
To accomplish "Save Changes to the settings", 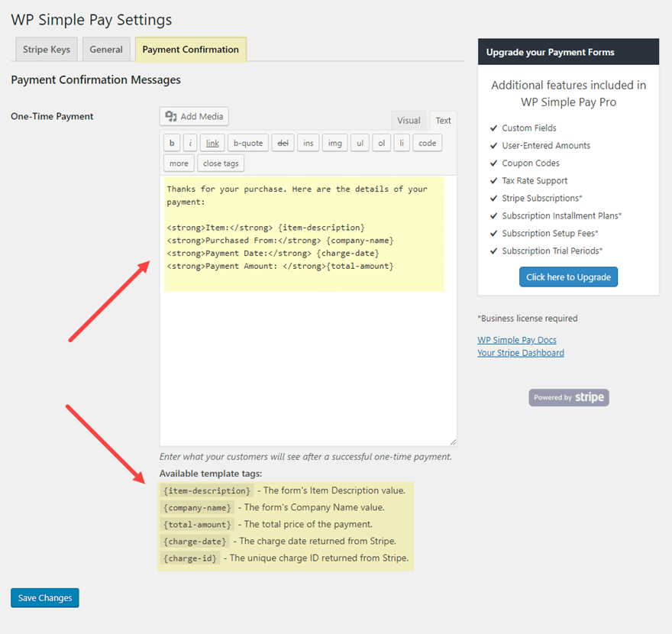I will coord(45,598).
